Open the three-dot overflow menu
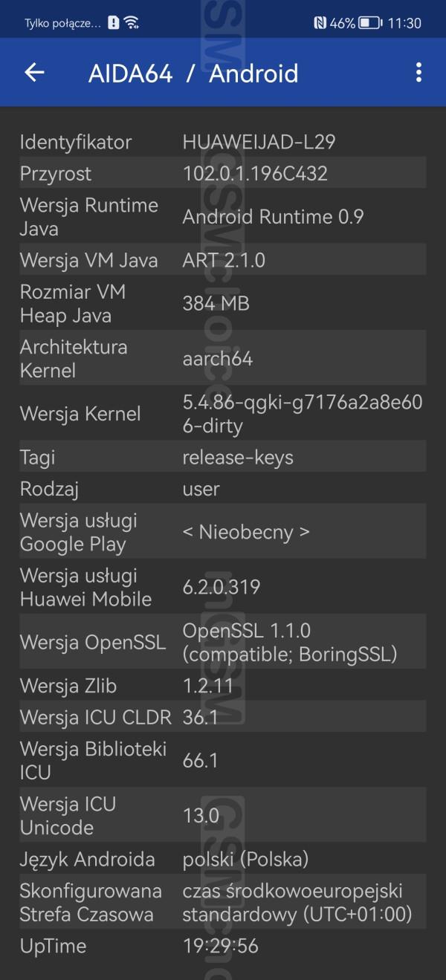The width and height of the screenshot is (446, 980). tap(418, 72)
